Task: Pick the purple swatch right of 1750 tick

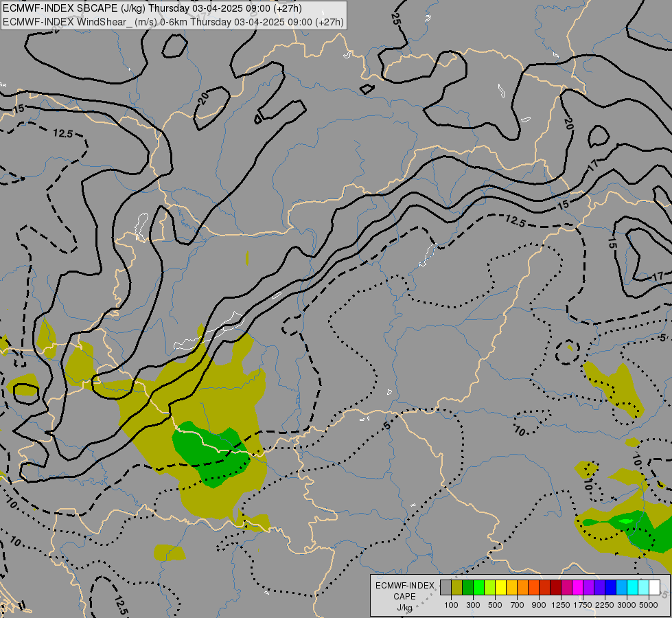Action: 588,587
